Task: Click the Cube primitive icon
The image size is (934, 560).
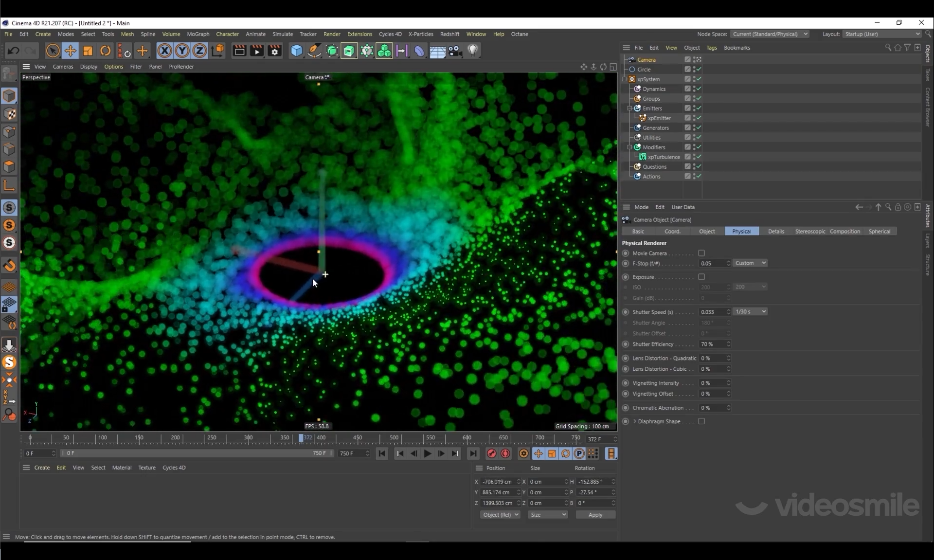Action: click(x=296, y=51)
